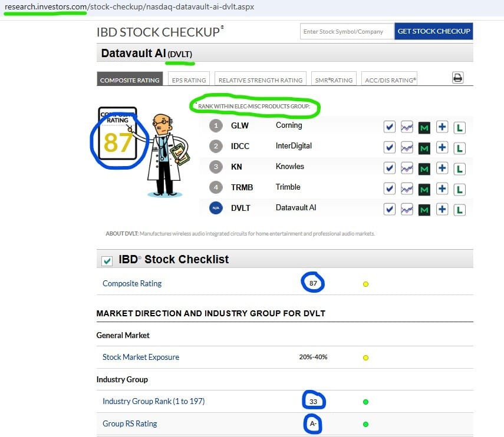Click MarketSmith M icon for DVLT

point(424,210)
